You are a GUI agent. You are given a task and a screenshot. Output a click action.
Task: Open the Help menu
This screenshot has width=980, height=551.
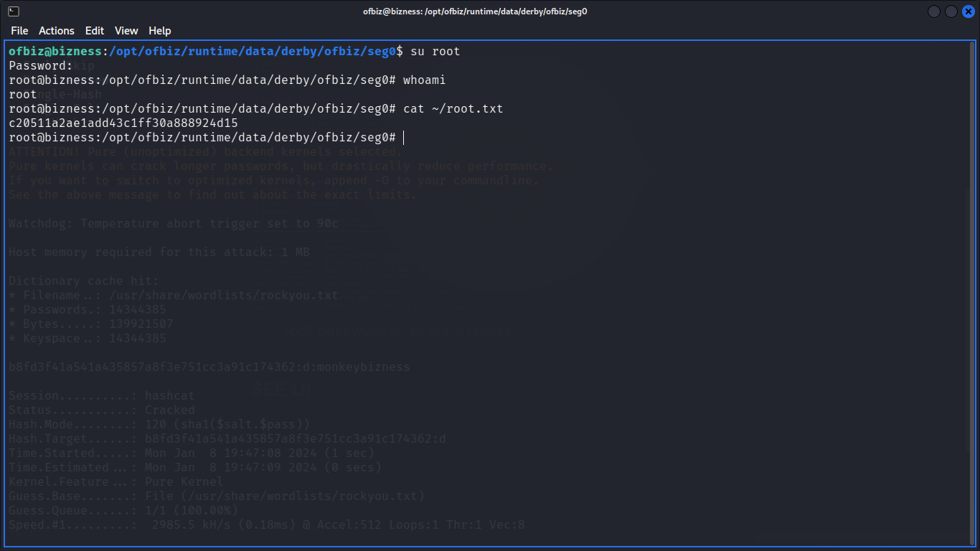pos(160,31)
